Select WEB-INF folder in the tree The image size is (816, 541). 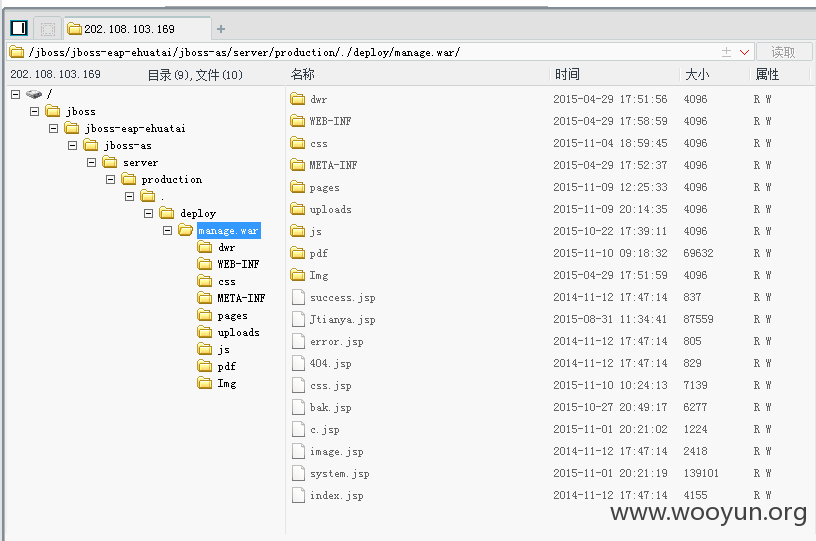pyautogui.click(x=238, y=264)
